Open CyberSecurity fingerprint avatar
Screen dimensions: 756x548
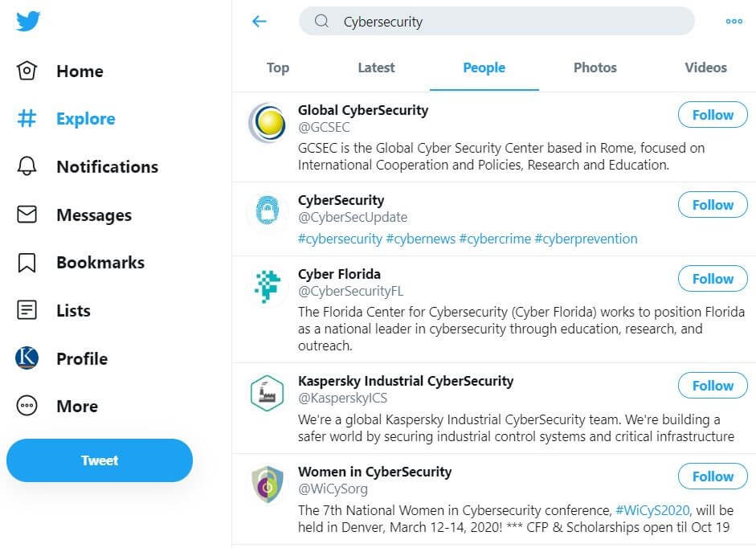[x=267, y=211]
